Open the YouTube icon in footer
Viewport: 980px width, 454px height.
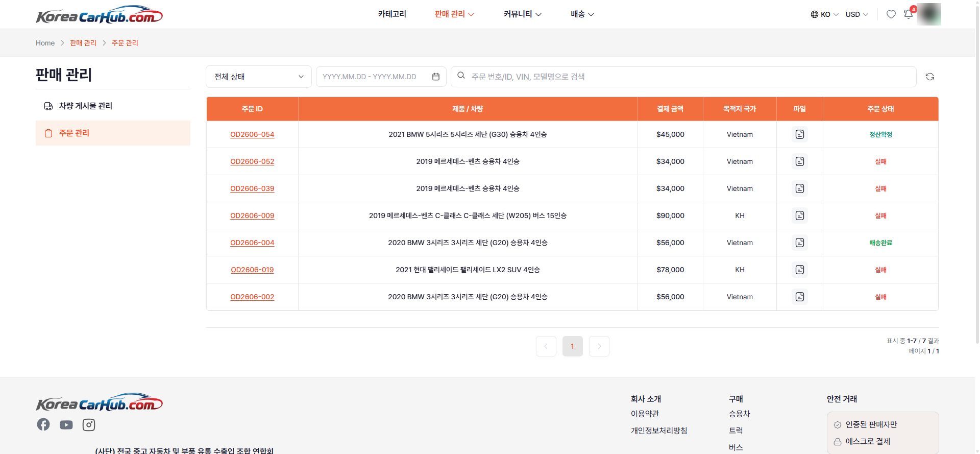(66, 425)
